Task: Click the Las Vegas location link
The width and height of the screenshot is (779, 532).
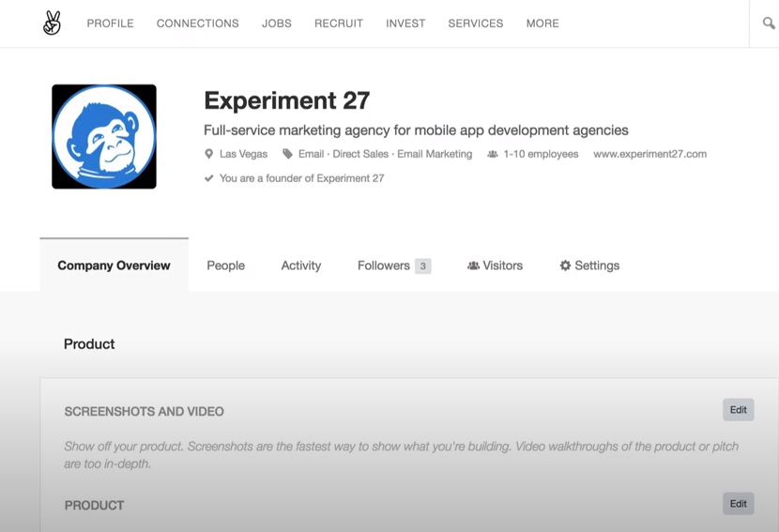Action: [243, 154]
